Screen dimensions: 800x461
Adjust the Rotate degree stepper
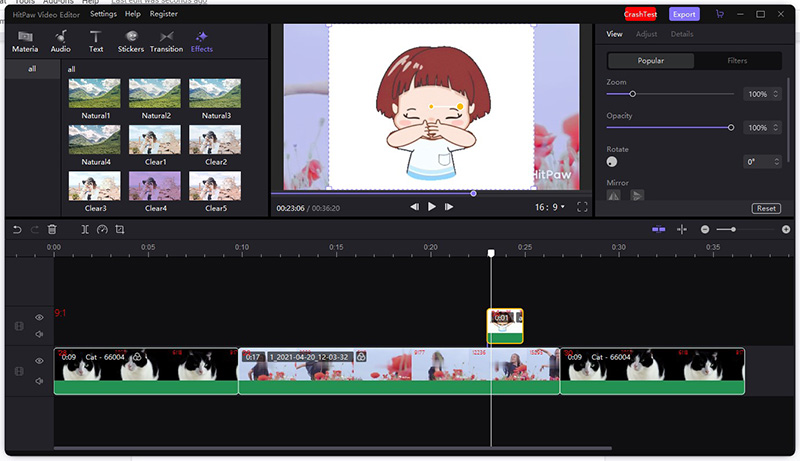click(x=778, y=161)
